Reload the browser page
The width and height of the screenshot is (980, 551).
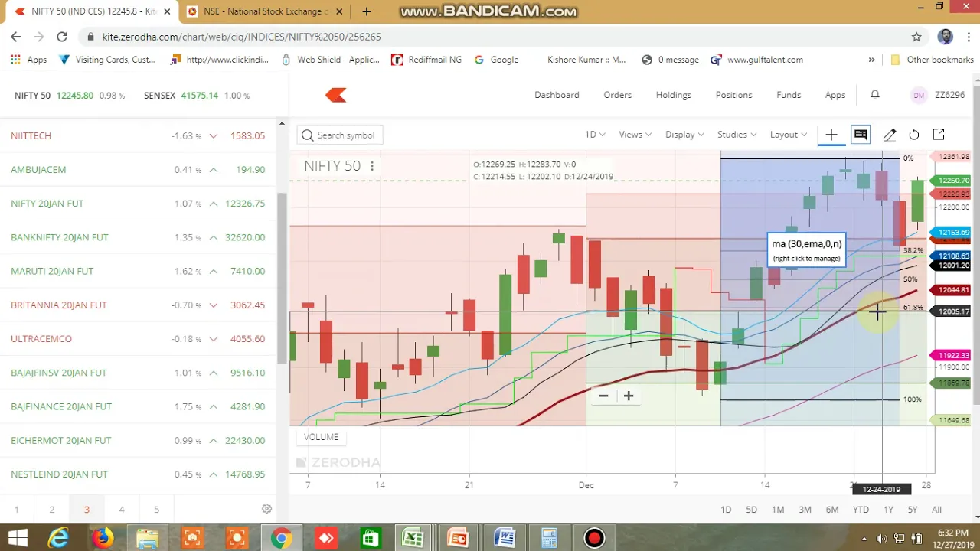(62, 37)
